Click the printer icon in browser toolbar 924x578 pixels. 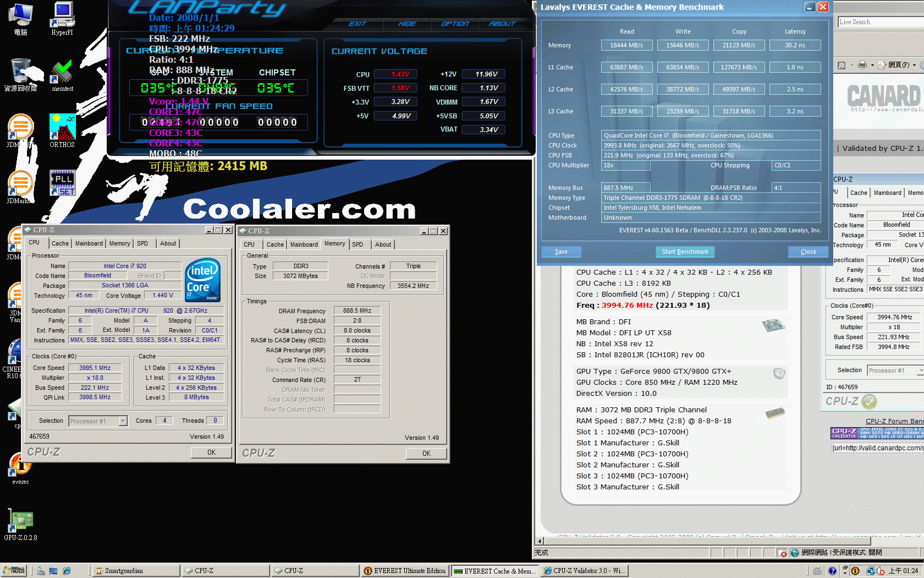[862, 65]
